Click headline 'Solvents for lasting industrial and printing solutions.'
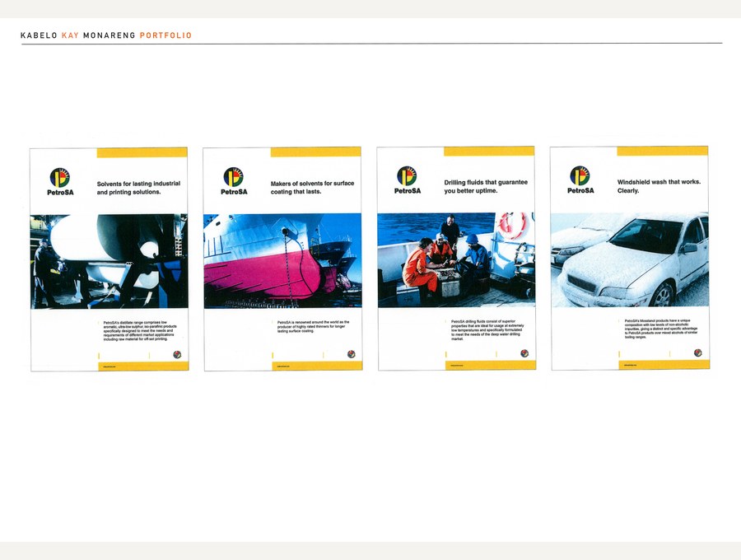This screenshot has height=560, width=741. [138, 188]
